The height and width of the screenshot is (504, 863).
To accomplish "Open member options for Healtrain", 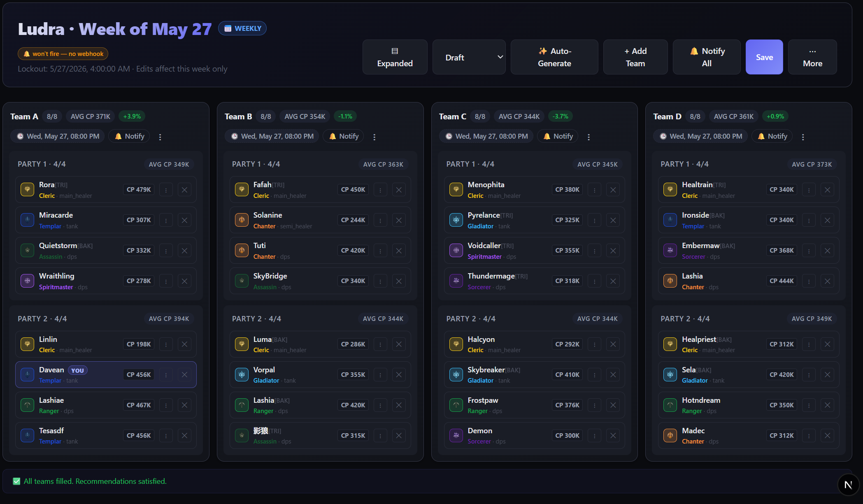I will click(x=809, y=190).
